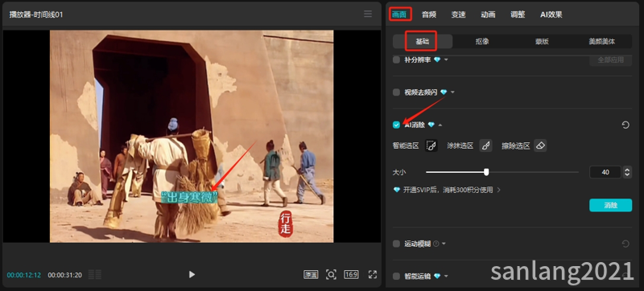
Task: Click the audio level meter icon
Action: point(95,275)
